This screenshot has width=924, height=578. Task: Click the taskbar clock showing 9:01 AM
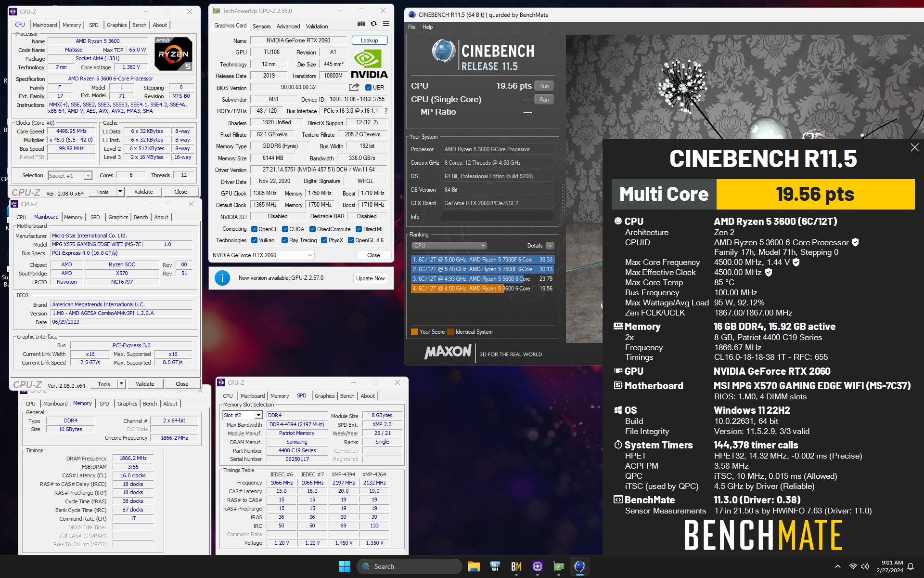click(890, 566)
